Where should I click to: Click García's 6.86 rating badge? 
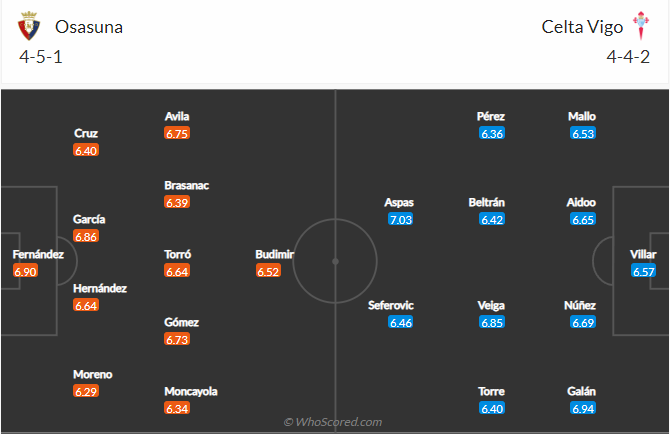tap(86, 237)
